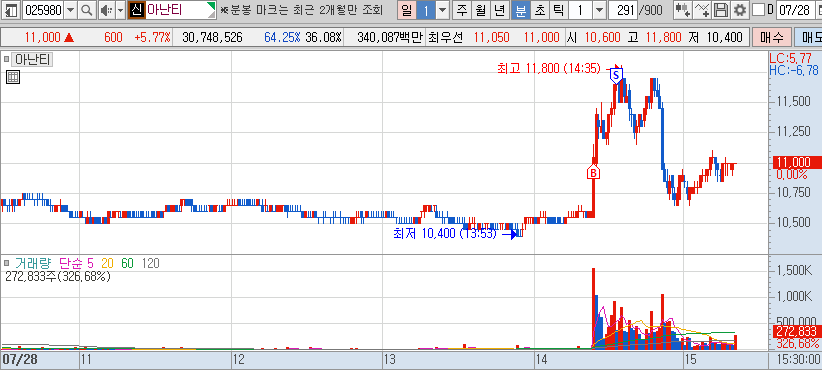Click the add indicator line icon
This screenshot has height=370, width=822.
[x=701, y=10]
